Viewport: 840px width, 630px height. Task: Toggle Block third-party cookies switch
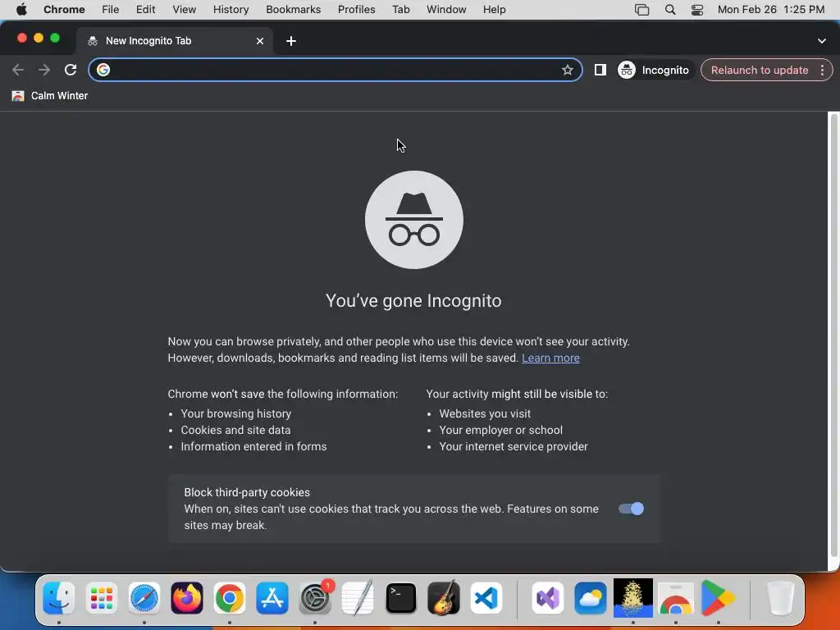click(631, 509)
